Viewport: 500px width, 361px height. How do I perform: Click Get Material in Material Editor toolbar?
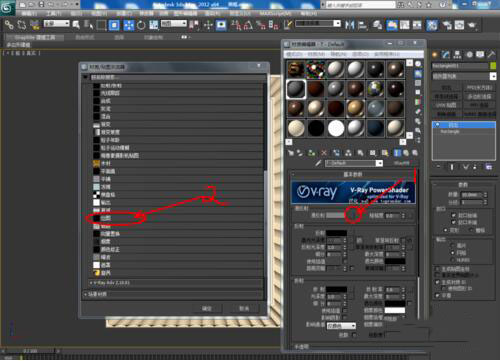click(x=291, y=153)
